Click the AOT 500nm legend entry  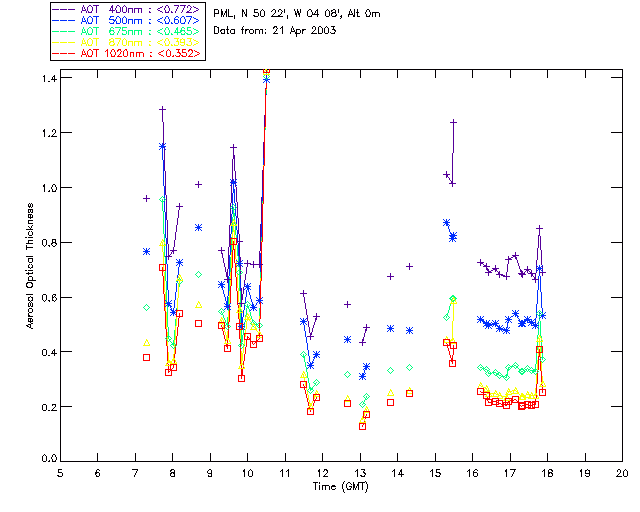pyautogui.click(x=127, y=20)
